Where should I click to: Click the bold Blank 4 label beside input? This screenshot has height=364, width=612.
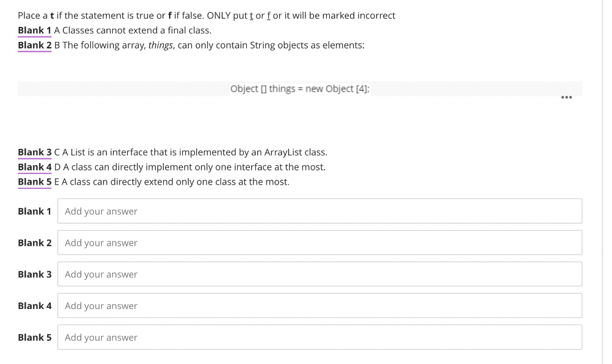pyautogui.click(x=35, y=306)
